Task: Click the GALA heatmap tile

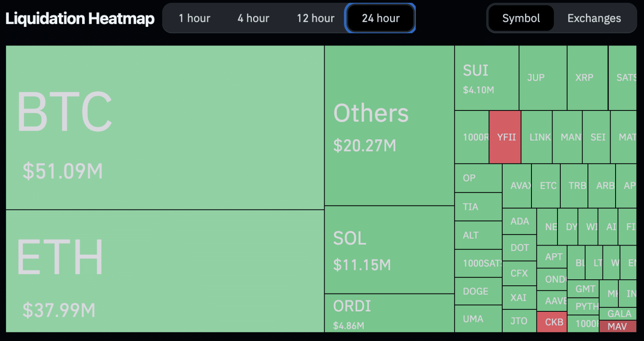Action: click(x=618, y=314)
